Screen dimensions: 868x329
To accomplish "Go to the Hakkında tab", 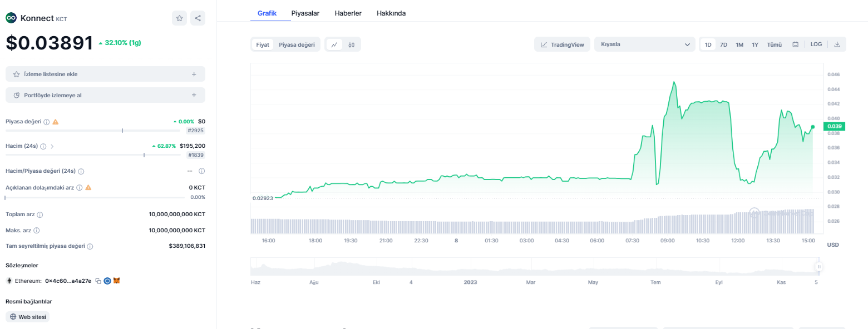I will tap(391, 13).
